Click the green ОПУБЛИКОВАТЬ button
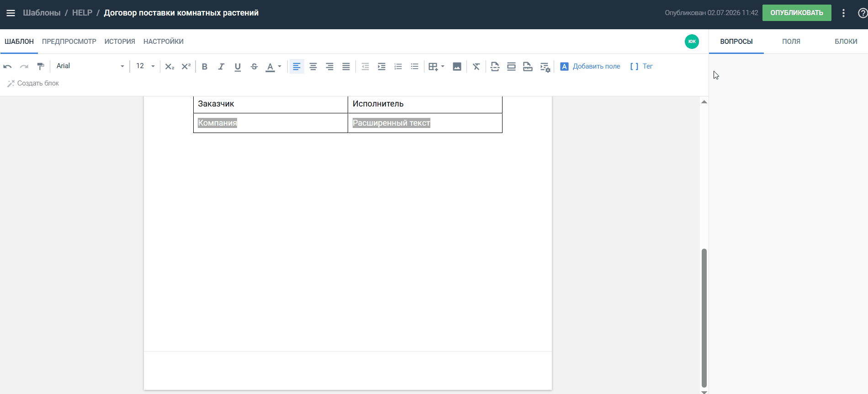868x394 pixels. tap(797, 13)
